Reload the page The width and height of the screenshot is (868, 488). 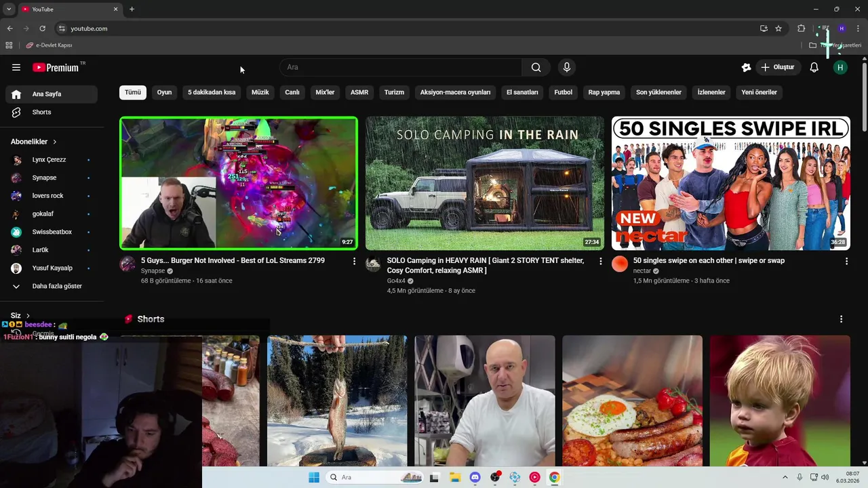pos(42,28)
